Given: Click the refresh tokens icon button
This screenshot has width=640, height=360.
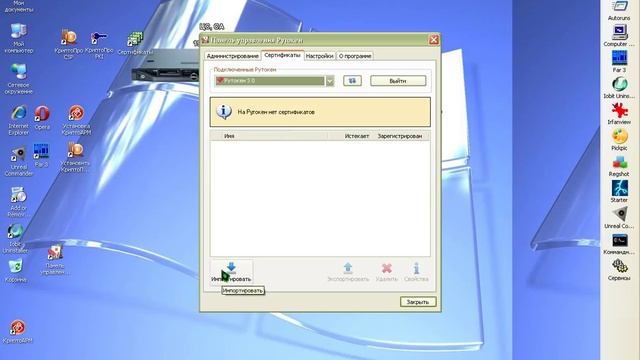Looking at the screenshot, I should coord(352,81).
